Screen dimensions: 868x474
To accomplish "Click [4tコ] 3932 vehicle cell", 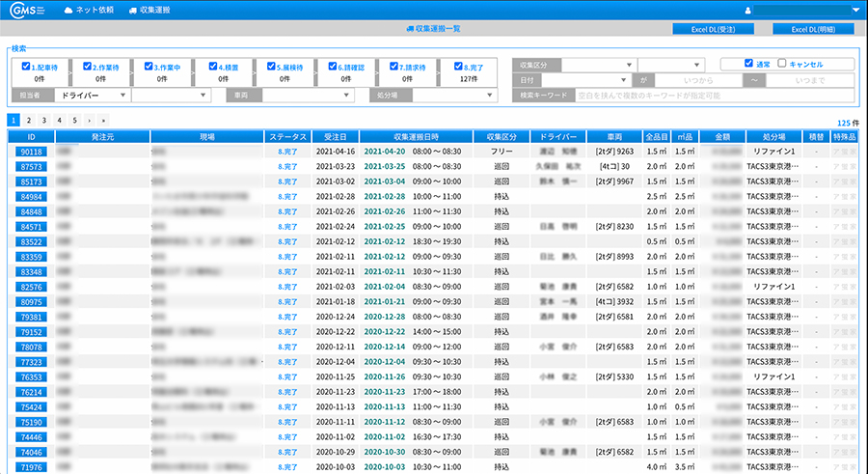I will pyautogui.click(x=614, y=301).
